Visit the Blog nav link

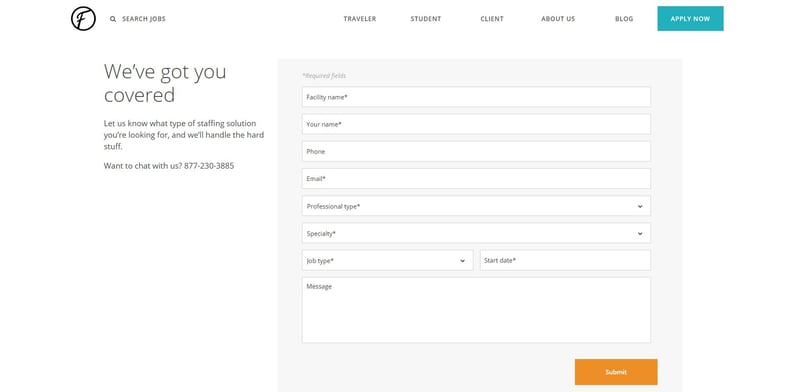pos(624,19)
